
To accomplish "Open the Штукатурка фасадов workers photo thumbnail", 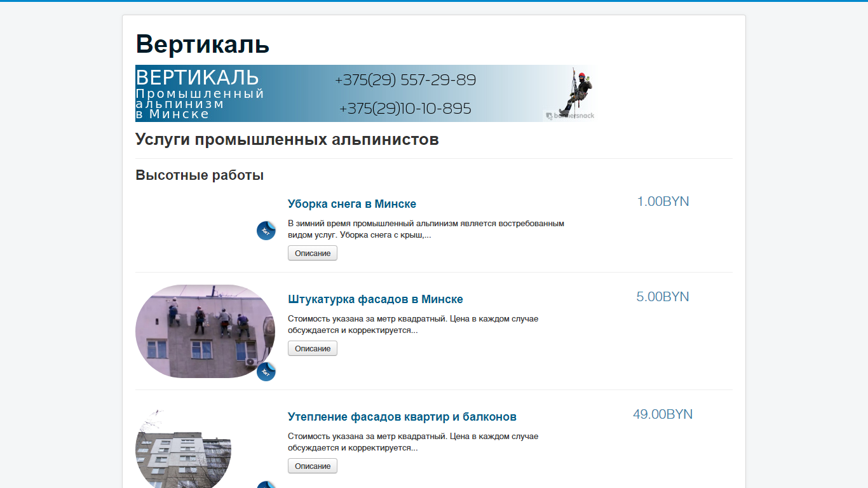I will pyautogui.click(x=205, y=331).
